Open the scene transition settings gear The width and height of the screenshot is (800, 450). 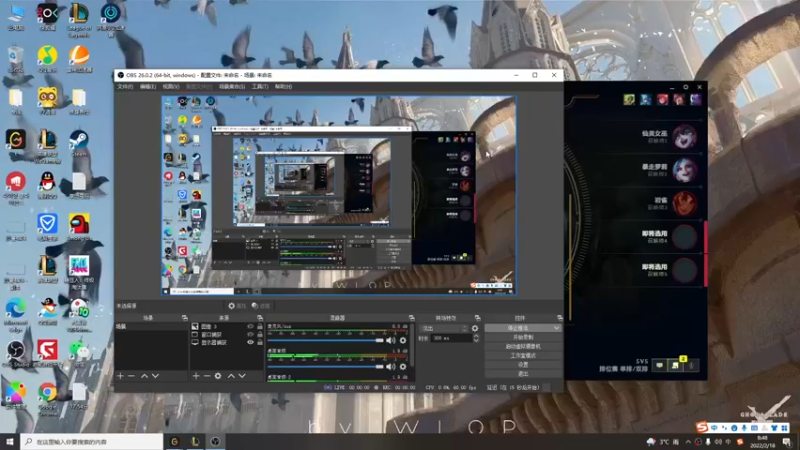[x=475, y=329]
